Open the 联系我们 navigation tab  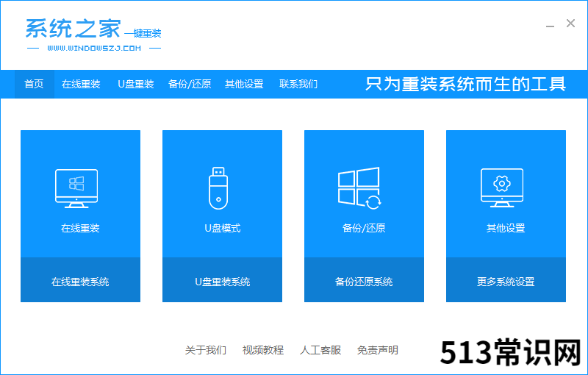tap(298, 84)
